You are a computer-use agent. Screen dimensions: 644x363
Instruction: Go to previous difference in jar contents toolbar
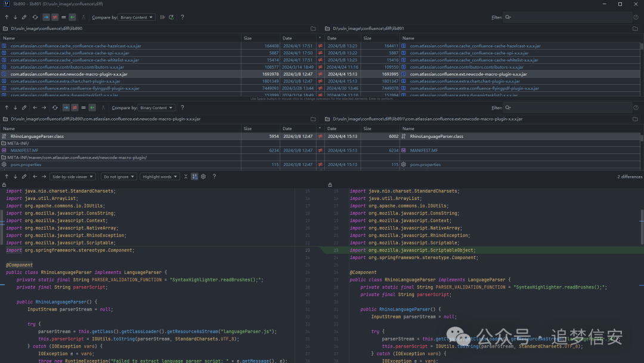click(7, 107)
